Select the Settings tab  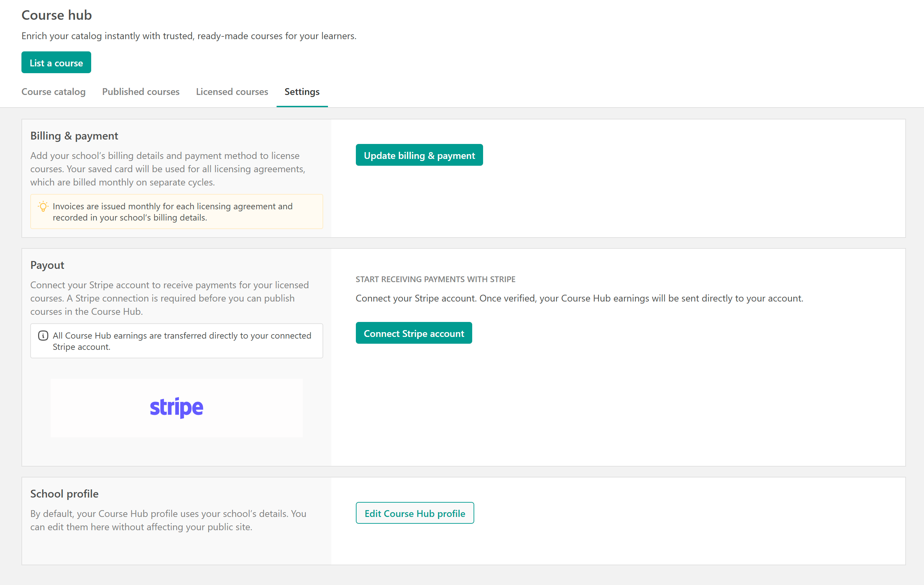pyautogui.click(x=302, y=92)
